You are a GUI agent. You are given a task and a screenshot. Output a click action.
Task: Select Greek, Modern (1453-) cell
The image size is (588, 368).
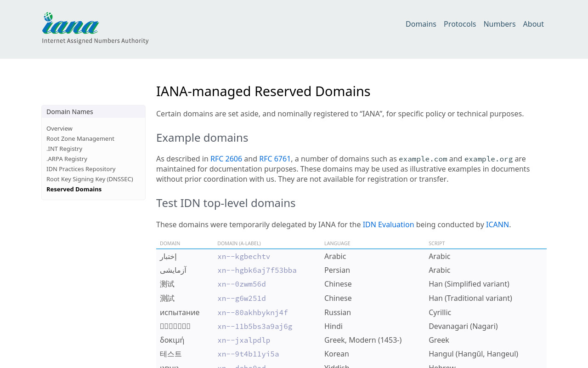coord(363,340)
